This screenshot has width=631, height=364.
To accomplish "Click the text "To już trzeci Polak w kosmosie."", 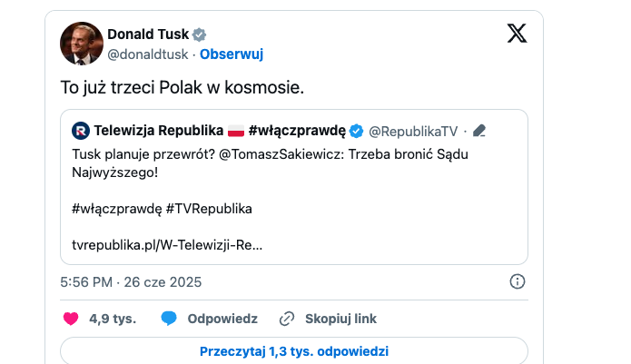I will coord(181,88).
